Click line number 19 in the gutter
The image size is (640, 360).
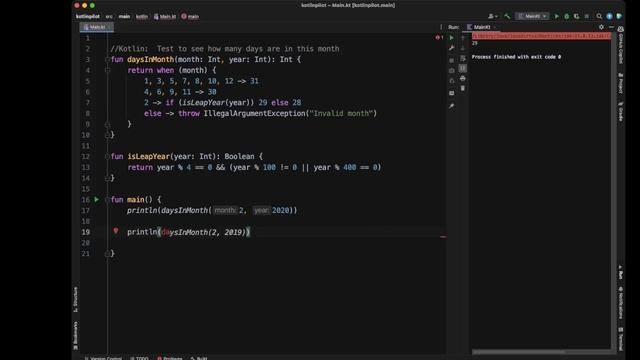pyautogui.click(x=86, y=232)
